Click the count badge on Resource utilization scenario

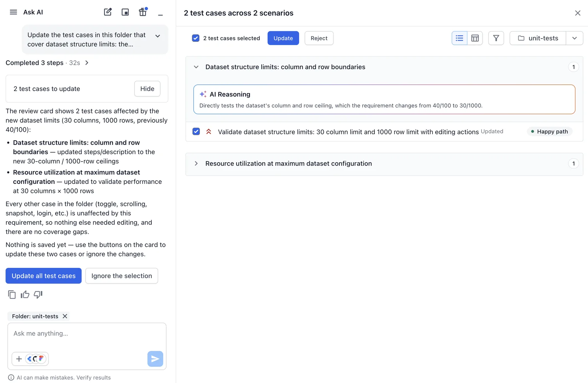pyautogui.click(x=573, y=164)
